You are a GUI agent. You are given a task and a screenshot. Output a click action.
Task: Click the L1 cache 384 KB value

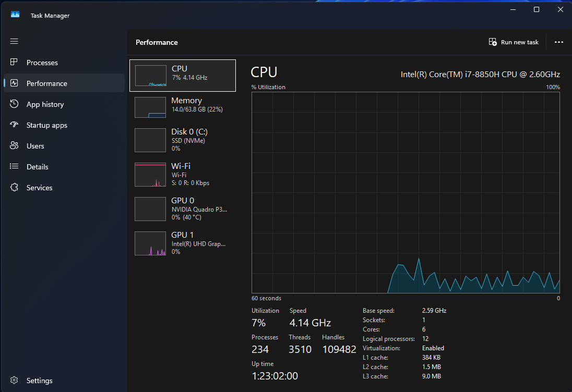[x=431, y=358]
